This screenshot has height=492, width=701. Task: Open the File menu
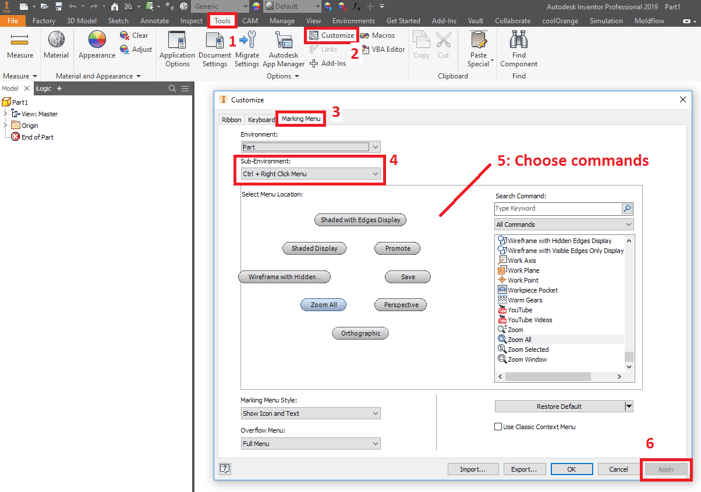click(13, 21)
